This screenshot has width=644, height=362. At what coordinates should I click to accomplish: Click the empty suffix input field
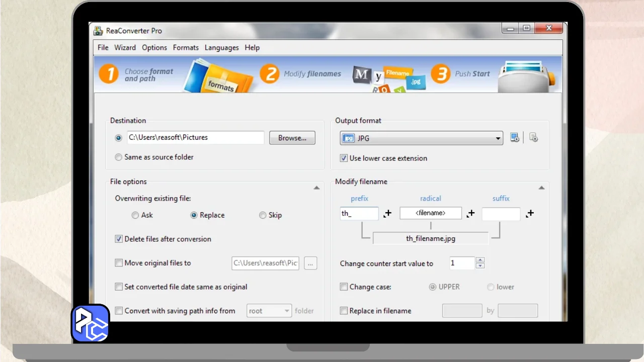coord(501,214)
